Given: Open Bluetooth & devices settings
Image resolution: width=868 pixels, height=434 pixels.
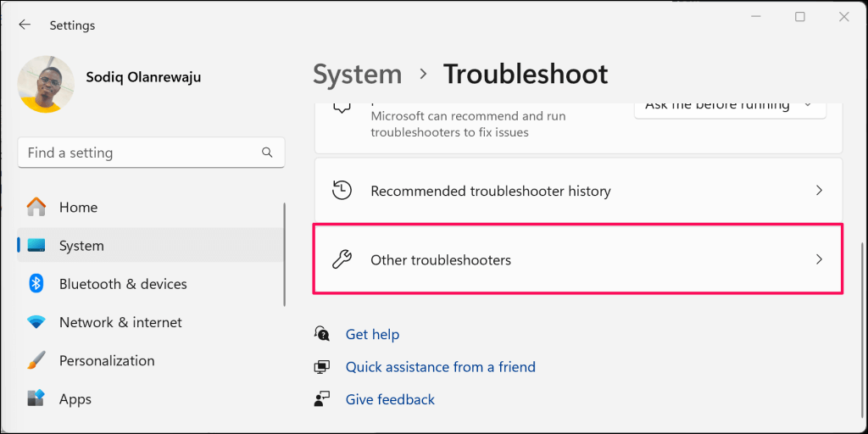Looking at the screenshot, I should tap(123, 284).
